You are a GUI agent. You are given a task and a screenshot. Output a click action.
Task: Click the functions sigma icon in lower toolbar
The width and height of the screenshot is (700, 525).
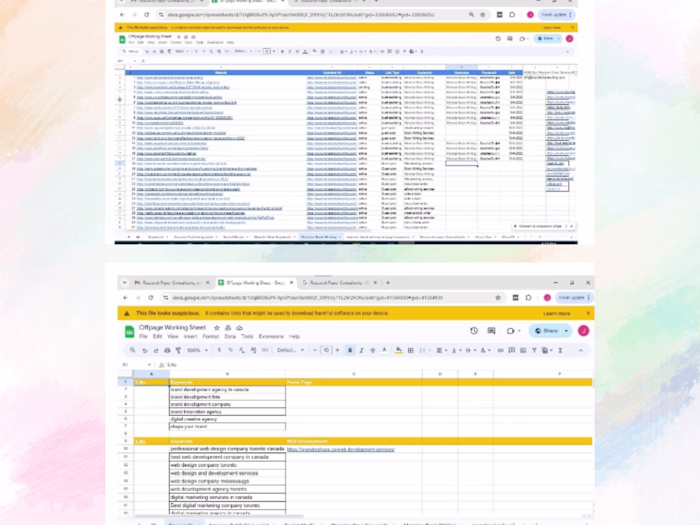[560, 350]
